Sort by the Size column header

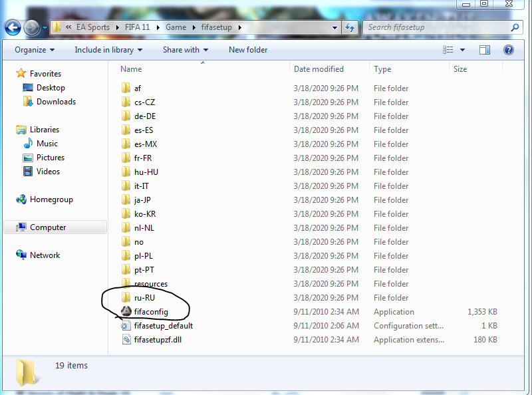pos(460,69)
